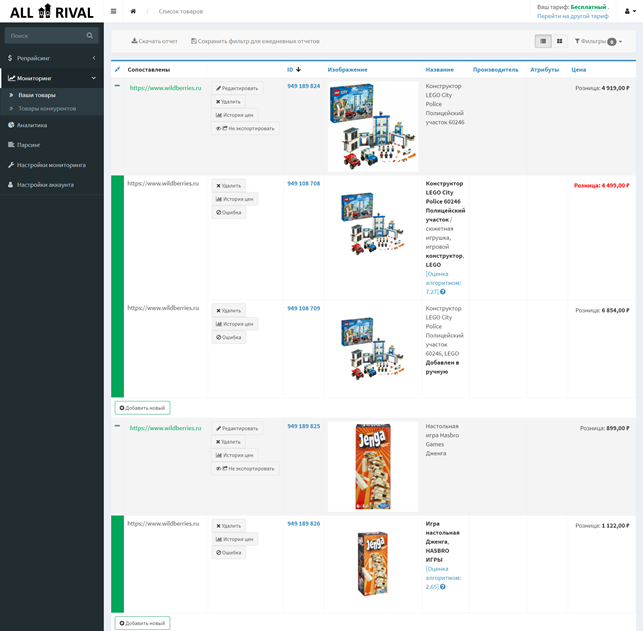Collapse the LEGO 949 189 824 product group
643x631 pixels.
point(117,86)
